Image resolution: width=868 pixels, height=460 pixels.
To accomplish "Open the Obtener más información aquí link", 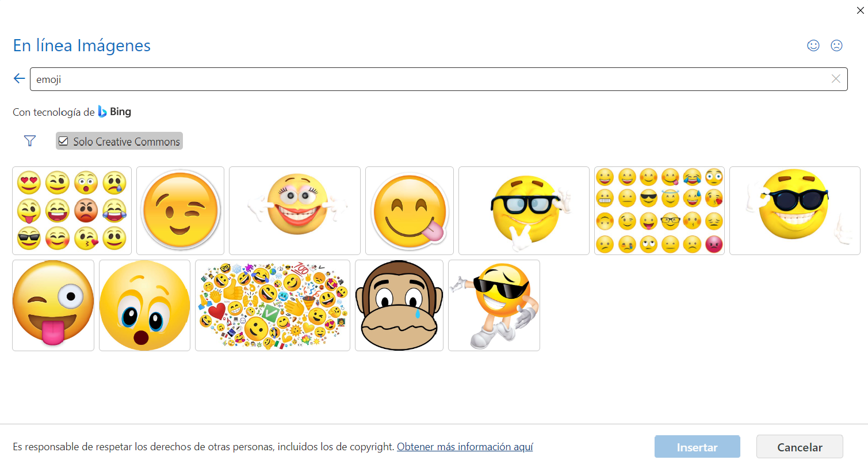I will tap(464, 446).
